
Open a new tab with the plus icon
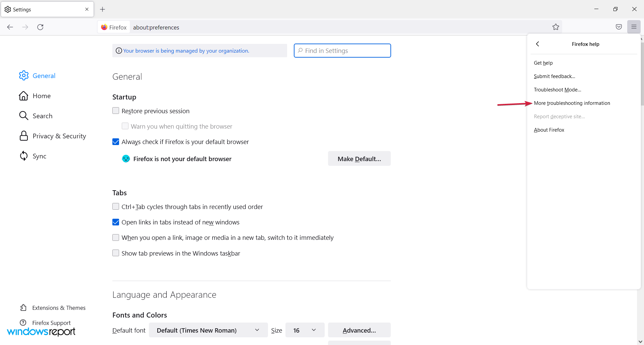[x=103, y=9]
